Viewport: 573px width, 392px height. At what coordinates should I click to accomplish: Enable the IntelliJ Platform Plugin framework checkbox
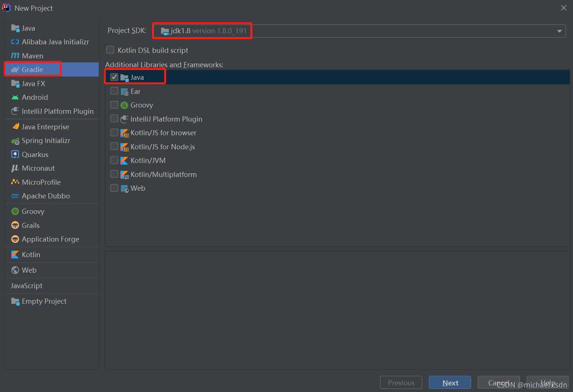[114, 119]
